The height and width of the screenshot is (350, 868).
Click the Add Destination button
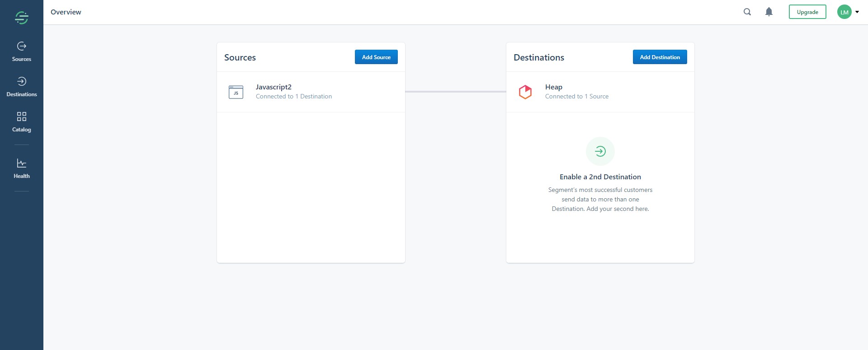[660, 57]
